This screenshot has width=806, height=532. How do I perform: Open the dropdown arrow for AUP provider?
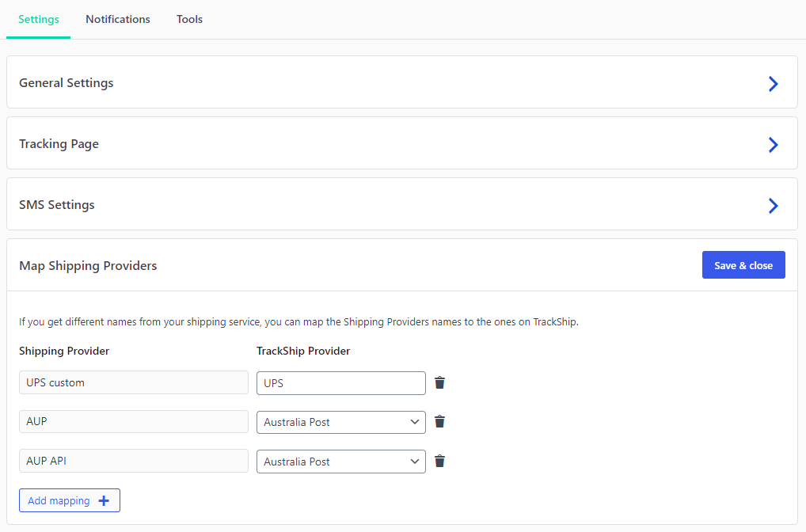pyautogui.click(x=414, y=422)
